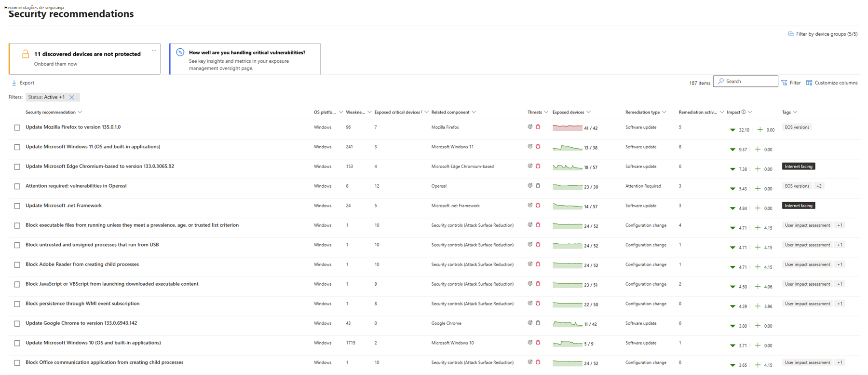The image size is (868, 375).
Task: Click the Windows 11 exposed devices trend graph
Action: [567, 148]
